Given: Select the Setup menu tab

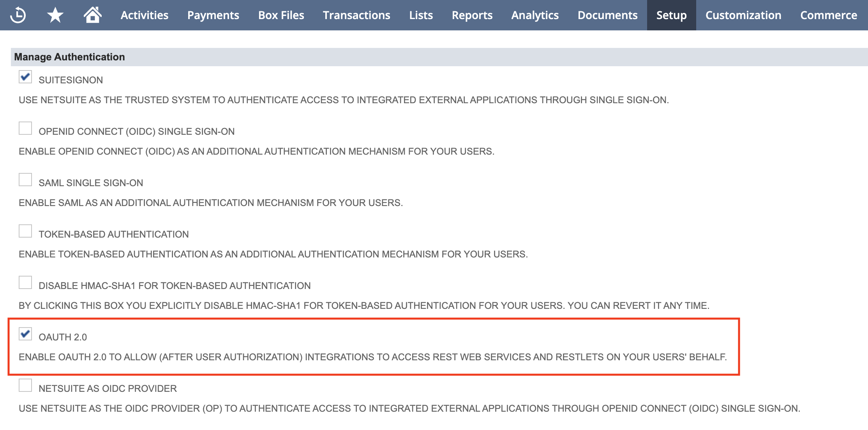Looking at the screenshot, I should pyautogui.click(x=672, y=15).
